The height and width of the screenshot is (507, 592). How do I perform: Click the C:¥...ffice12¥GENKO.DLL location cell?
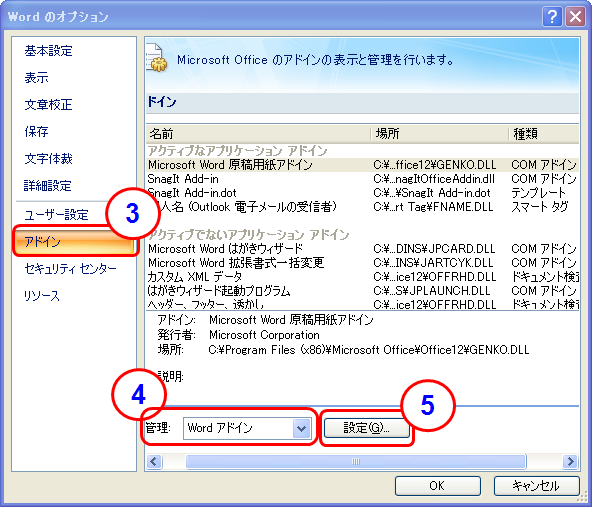[435, 165]
